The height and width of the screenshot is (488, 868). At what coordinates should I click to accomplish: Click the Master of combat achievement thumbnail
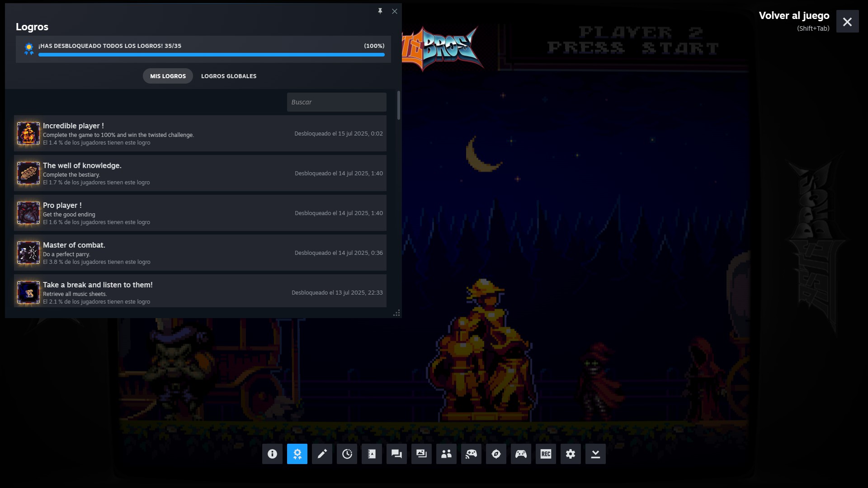coord(28,253)
